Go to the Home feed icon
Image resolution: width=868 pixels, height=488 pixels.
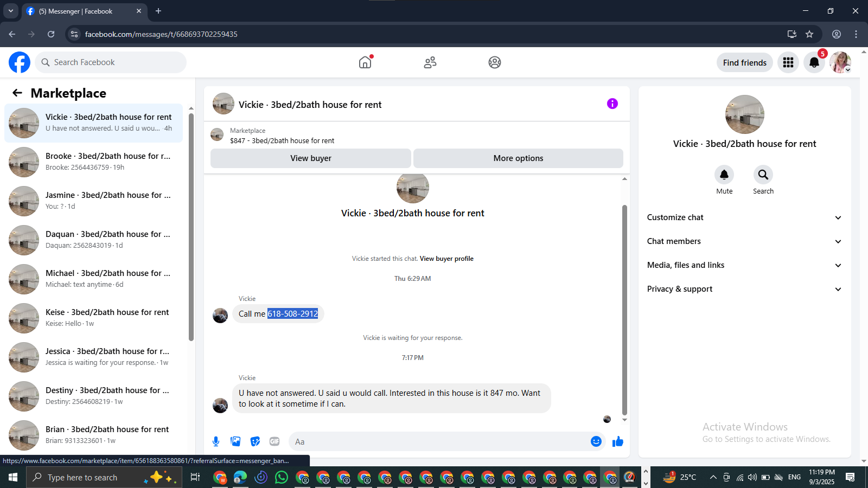365,62
